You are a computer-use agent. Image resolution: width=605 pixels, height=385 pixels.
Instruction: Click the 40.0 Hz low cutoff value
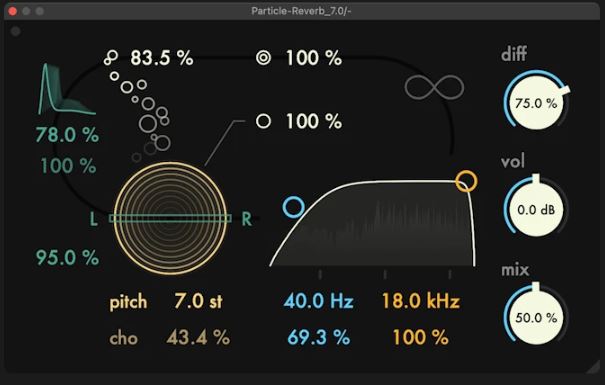[x=319, y=301]
